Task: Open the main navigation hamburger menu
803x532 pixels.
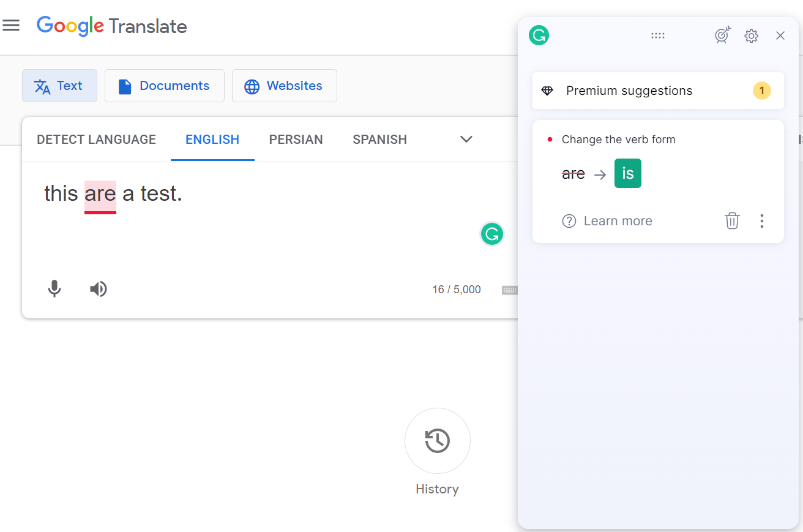Action: tap(11, 25)
